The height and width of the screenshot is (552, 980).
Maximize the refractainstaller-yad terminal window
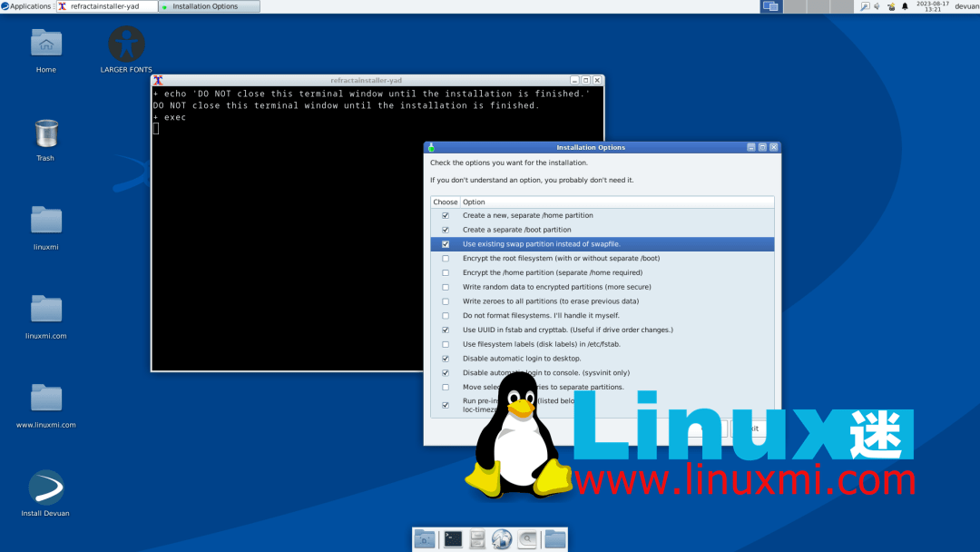(585, 80)
